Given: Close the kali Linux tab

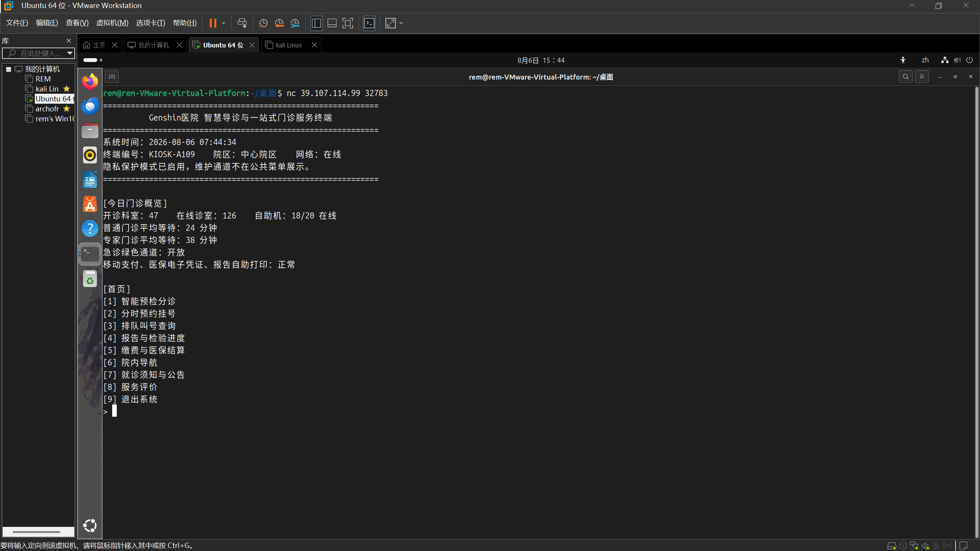Looking at the screenshot, I should pos(314,45).
